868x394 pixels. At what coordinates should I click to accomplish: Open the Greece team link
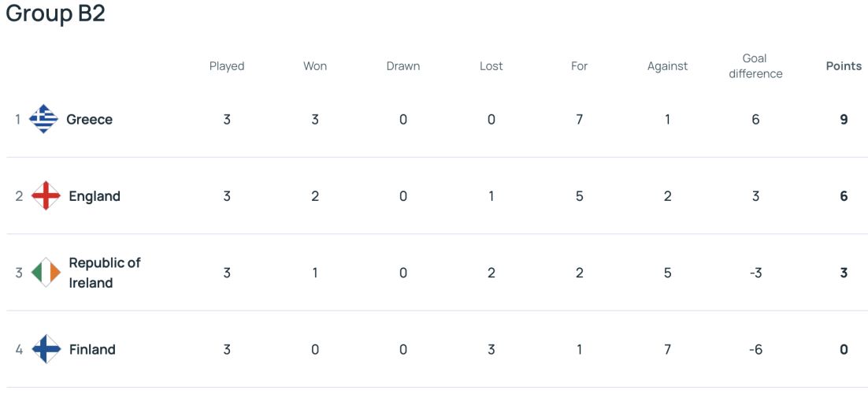(x=89, y=119)
